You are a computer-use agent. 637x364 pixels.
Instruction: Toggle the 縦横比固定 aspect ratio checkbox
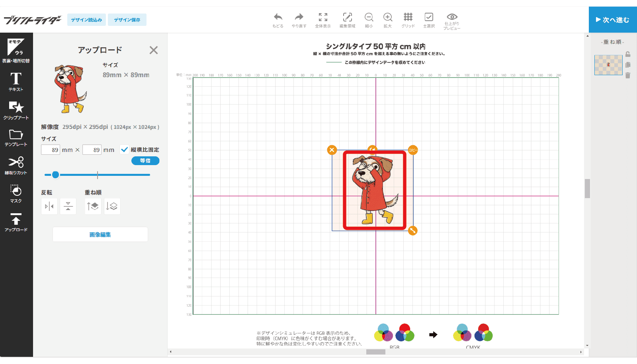(x=125, y=150)
